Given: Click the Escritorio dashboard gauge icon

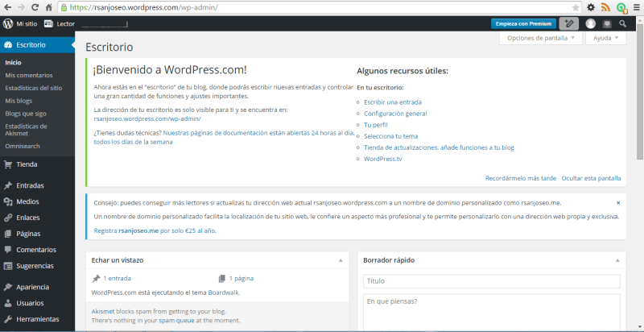Looking at the screenshot, I should pyautogui.click(x=8, y=45).
